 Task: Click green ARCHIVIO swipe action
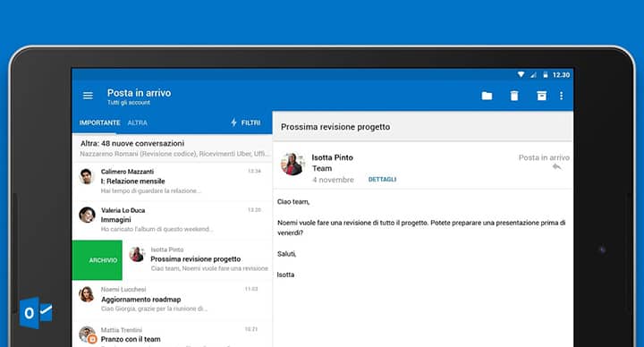[x=97, y=260]
